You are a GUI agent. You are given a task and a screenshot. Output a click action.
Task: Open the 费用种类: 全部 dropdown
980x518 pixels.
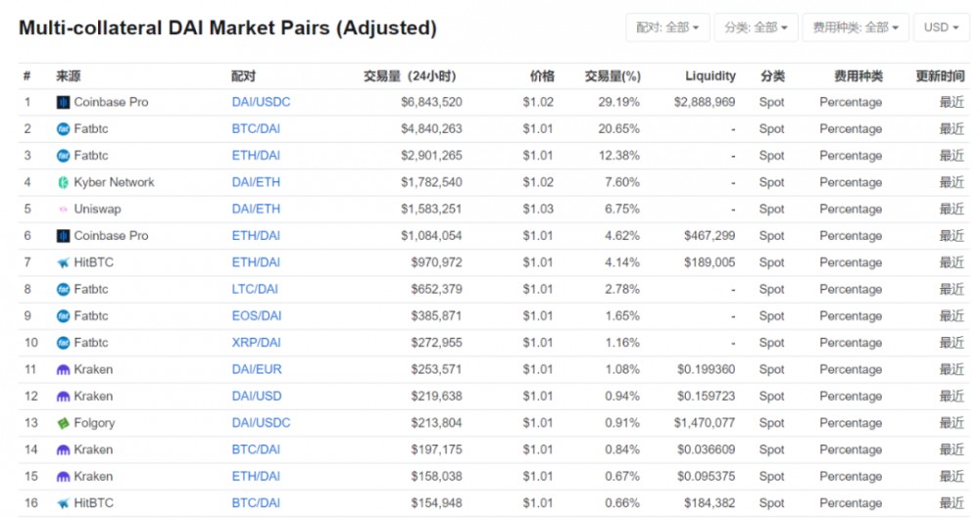pos(856,27)
